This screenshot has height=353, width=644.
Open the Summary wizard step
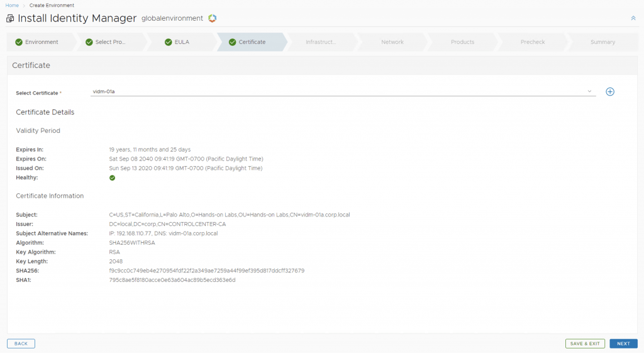[x=602, y=42]
